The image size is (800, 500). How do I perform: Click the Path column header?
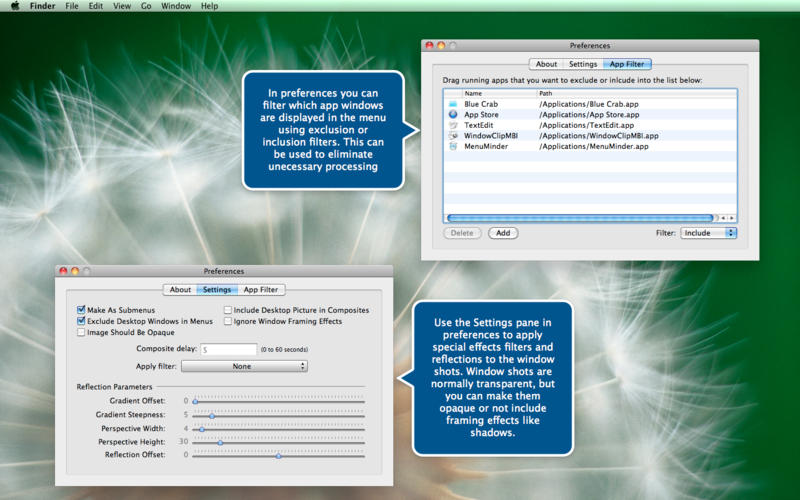pyautogui.click(x=637, y=93)
